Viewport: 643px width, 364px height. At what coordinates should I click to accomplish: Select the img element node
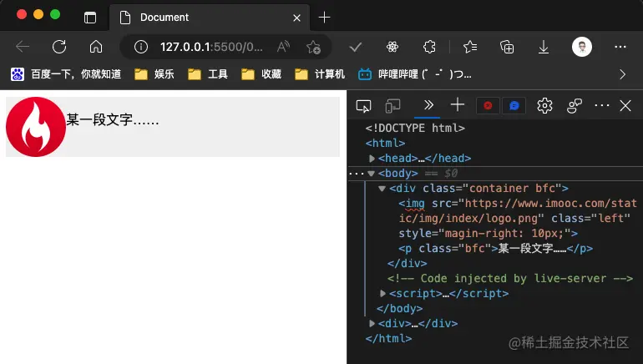518,219
